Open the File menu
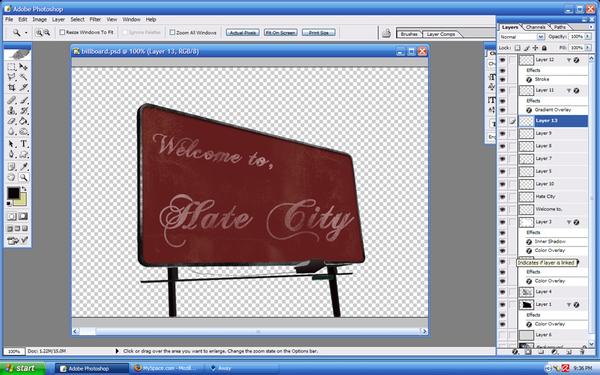Screen dimensions: 600x375 coord(9,19)
